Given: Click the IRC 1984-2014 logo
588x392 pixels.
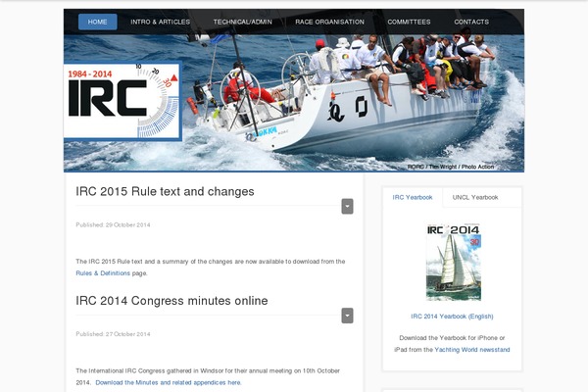Looking at the screenshot, I should click(x=122, y=101).
